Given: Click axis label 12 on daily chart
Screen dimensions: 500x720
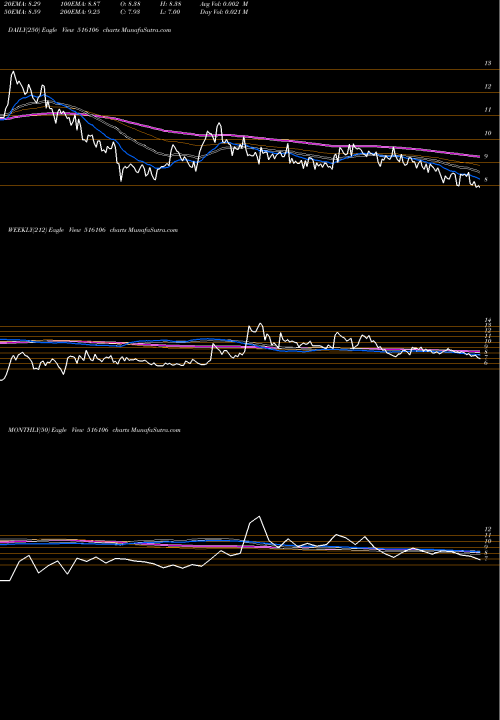Looking at the screenshot, I should pyautogui.click(x=488, y=87).
